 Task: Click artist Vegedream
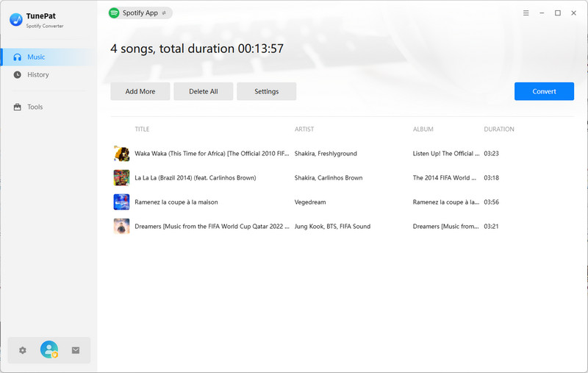pyautogui.click(x=310, y=202)
